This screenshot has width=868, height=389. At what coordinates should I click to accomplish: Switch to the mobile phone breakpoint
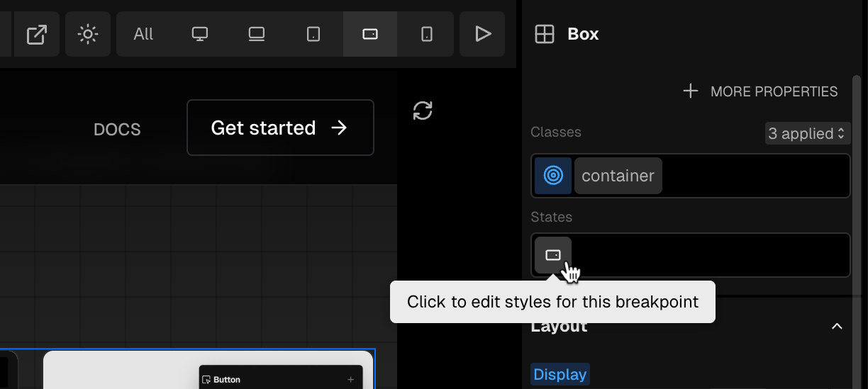point(427,34)
